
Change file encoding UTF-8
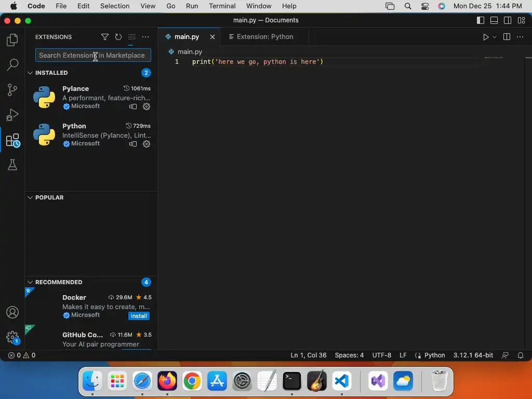(381, 355)
